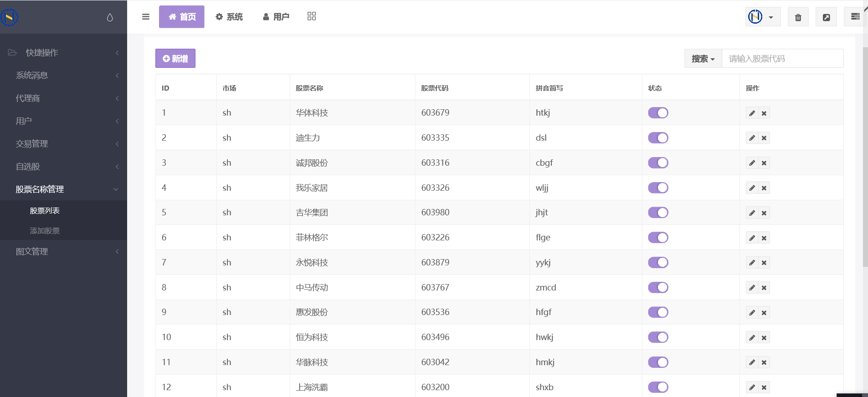Delete the 我乐家居 stock entry
868x397 pixels.
coord(764,188)
